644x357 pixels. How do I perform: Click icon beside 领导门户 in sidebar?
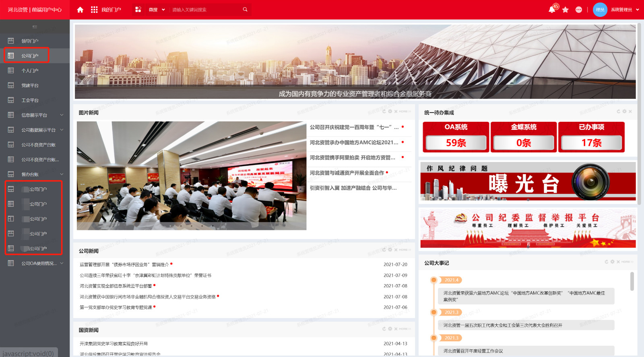11,41
